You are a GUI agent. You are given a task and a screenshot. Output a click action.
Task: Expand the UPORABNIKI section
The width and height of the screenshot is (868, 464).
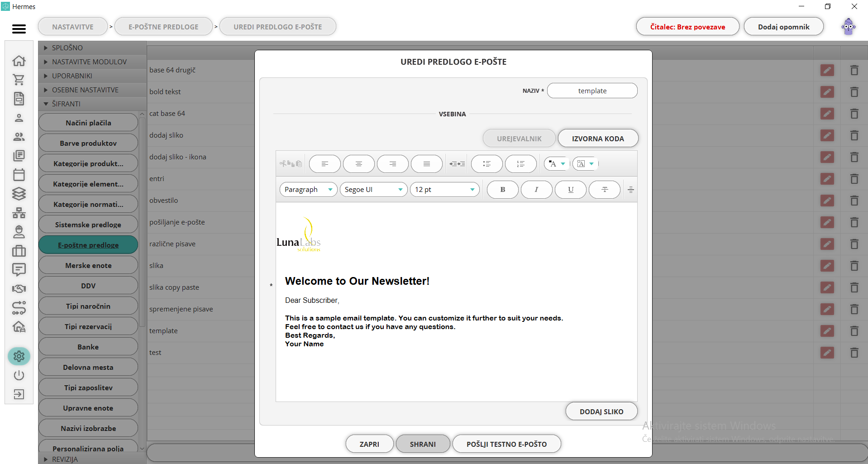[92, 76]
